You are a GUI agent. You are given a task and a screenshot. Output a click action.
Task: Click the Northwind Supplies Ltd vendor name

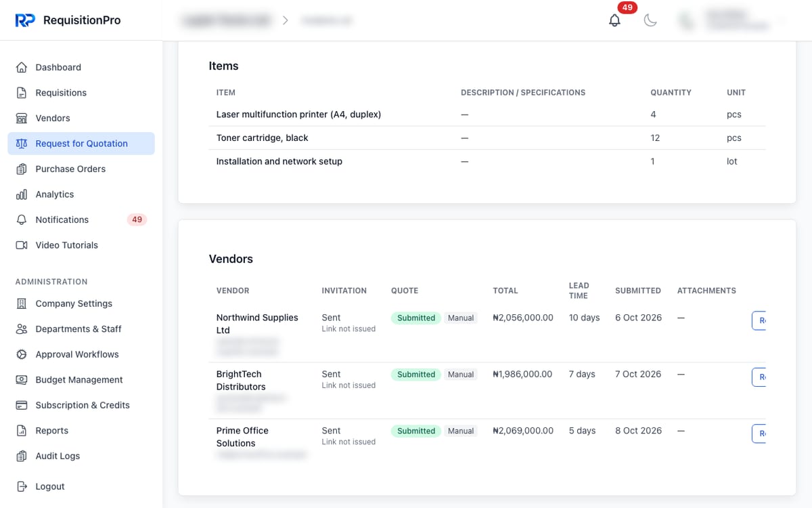[x=257, y=324]
